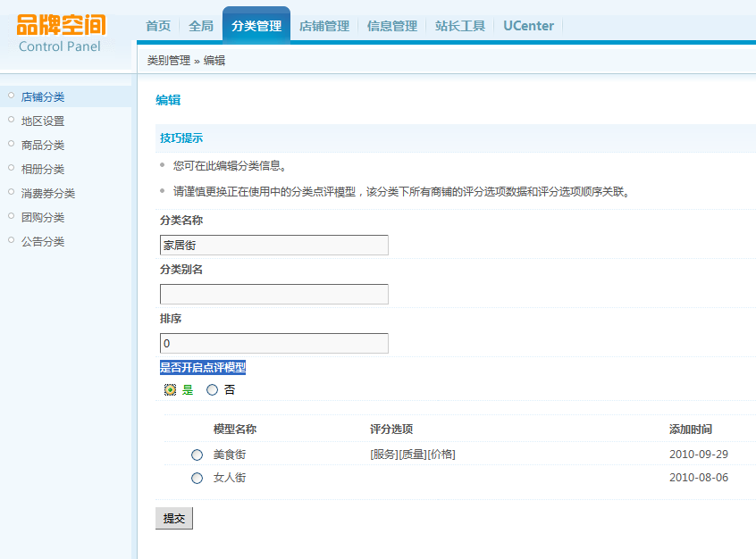Switch to the 全局 tab
This screenshot has width=756, height=559.
tap(201, 26)
